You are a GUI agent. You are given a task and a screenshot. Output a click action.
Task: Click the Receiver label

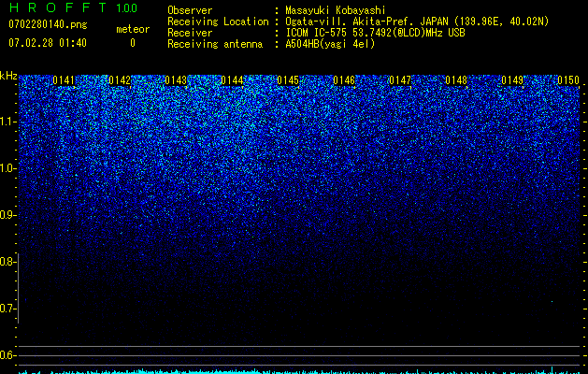(190, 33)
